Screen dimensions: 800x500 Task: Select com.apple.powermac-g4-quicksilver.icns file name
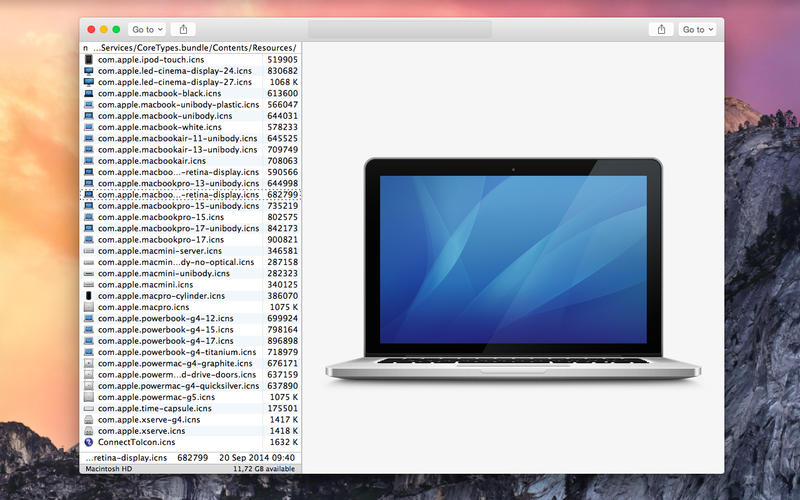pyautogui.click(x=179, y=386)
